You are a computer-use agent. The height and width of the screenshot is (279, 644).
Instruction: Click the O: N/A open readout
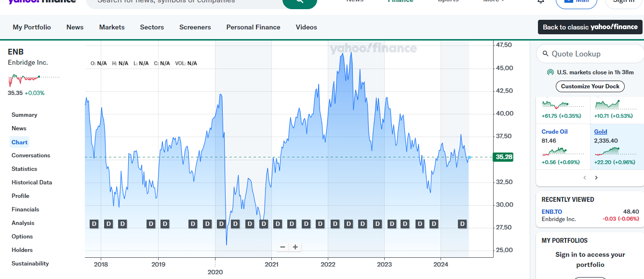(x=99, y=63)
